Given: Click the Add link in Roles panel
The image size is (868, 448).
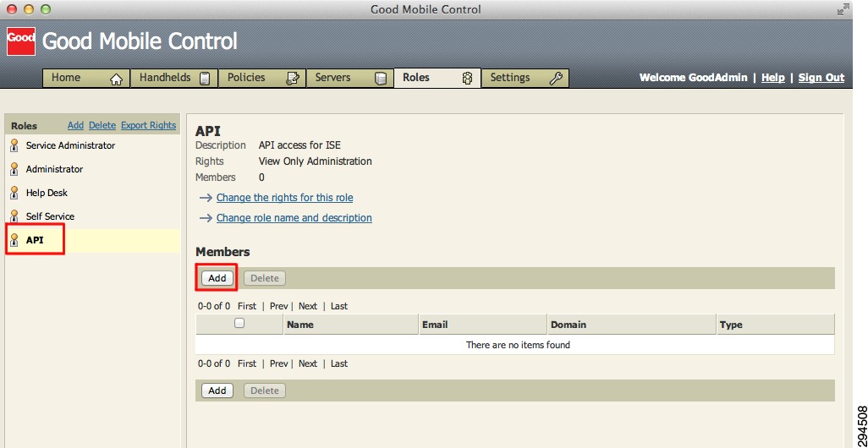Looking at the screenshot, I should pos(75,126).
